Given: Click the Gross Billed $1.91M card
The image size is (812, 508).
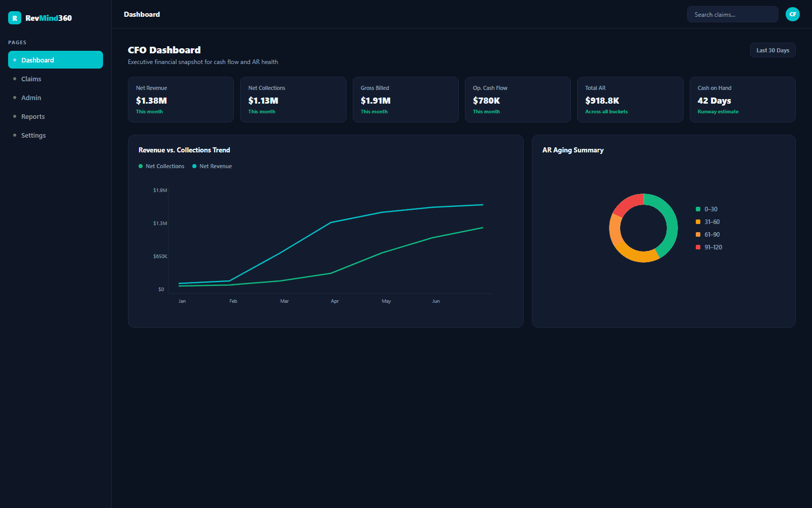Looking at the screenshot, I should coord(405,100).
